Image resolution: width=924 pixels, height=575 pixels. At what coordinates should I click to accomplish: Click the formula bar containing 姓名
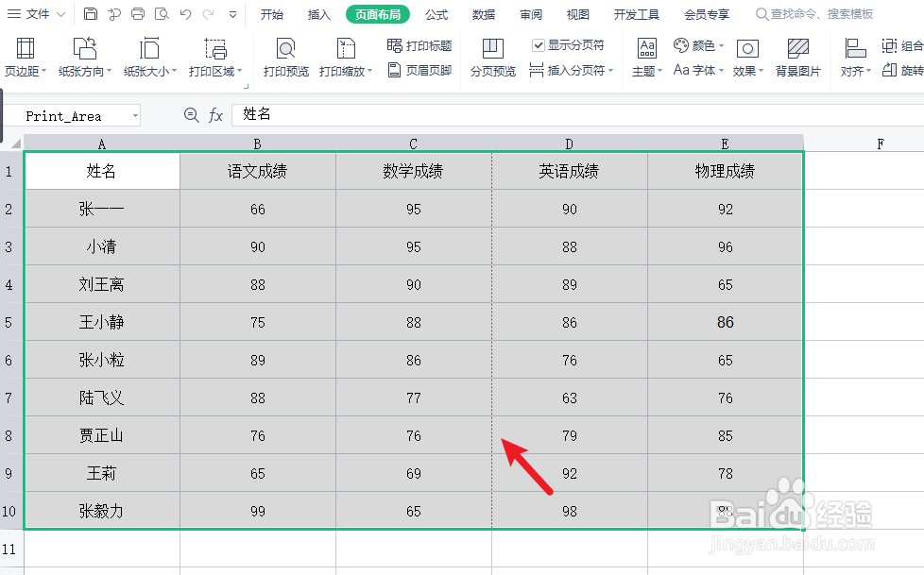(x=577, y=114)
